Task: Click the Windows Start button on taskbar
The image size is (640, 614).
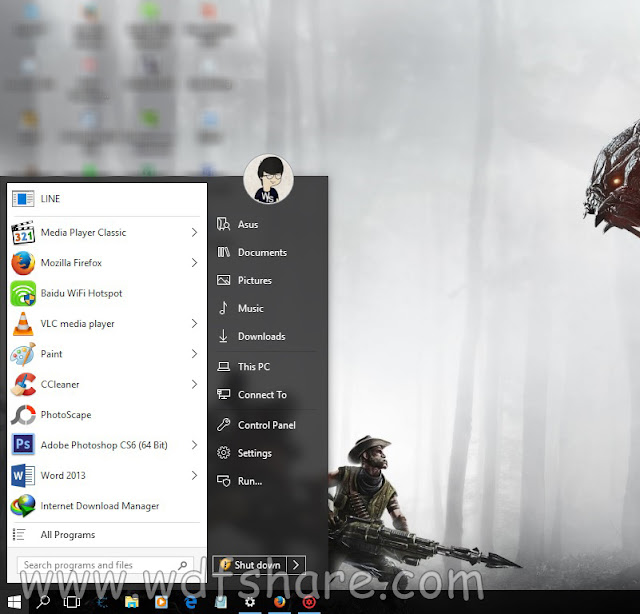Action: coord(14,602)
